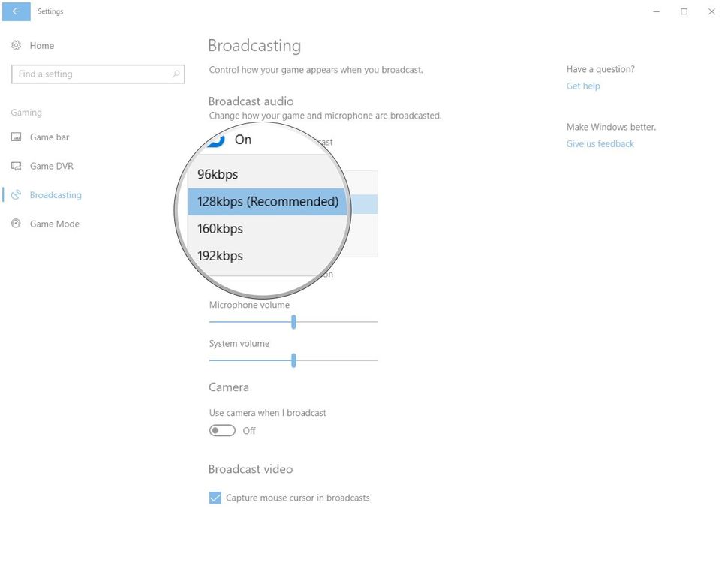The image size is (728, 584).
Task: Click the Broadcasting sidebar icon
Action: [17, 195]
